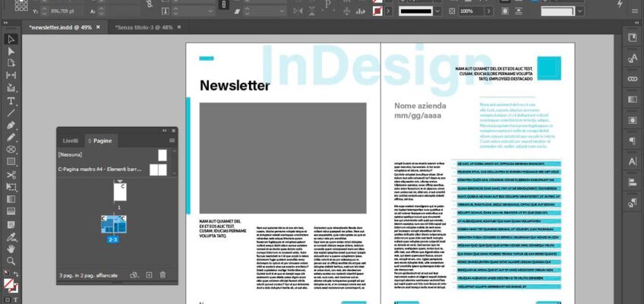
Task: Switch to newsletter.indd document tab
Action: (61, 27)
